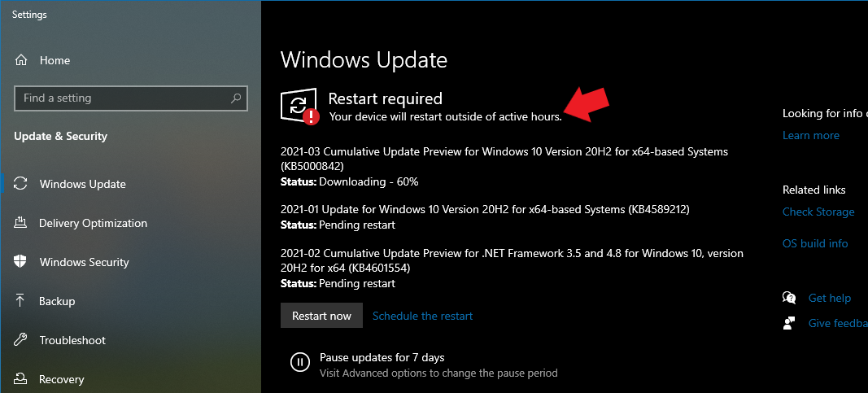Click the Restart now button
This screenshot has width=868, height=393.
point(321,316)
